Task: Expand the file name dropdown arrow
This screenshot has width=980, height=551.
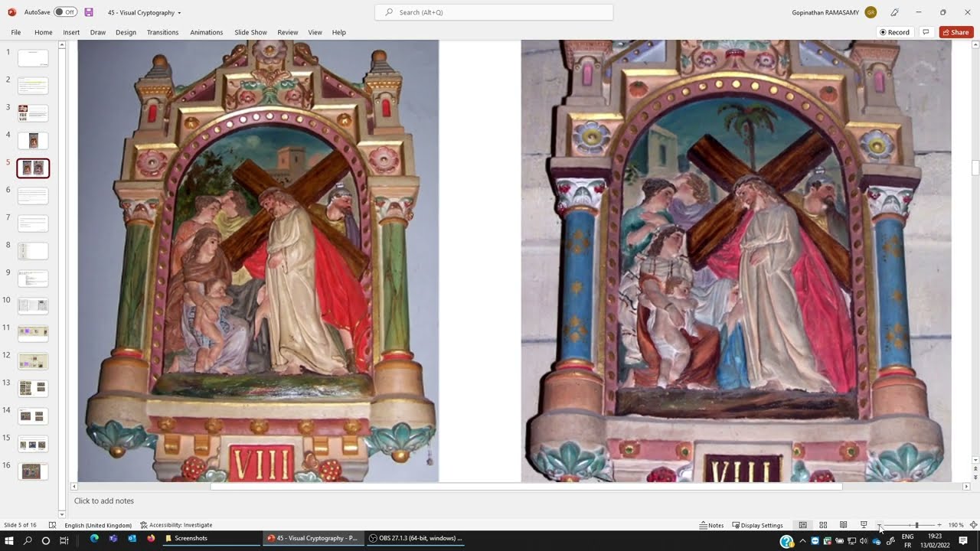Action: click(x=179, y=13)
